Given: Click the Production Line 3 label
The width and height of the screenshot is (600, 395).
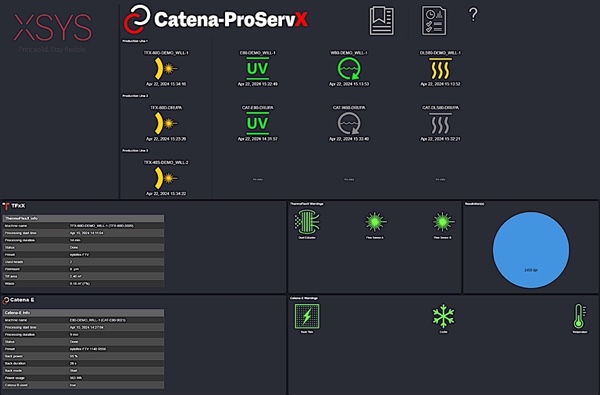Looking at the screenshot, I should tap(135, 150).
